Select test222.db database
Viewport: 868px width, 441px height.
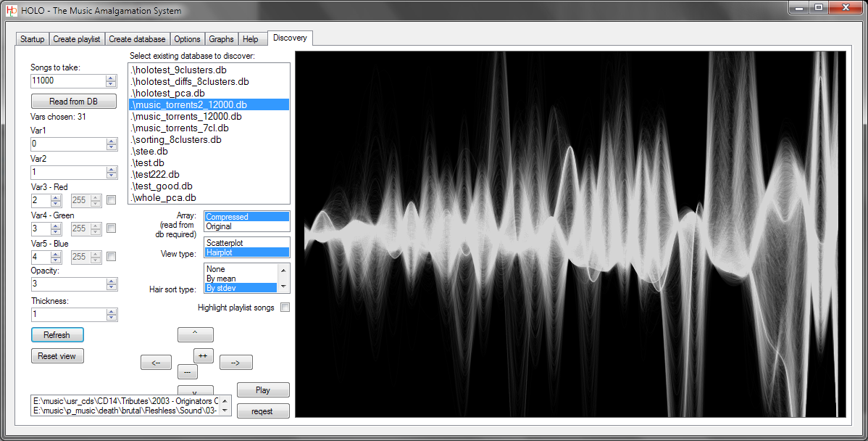209,175
